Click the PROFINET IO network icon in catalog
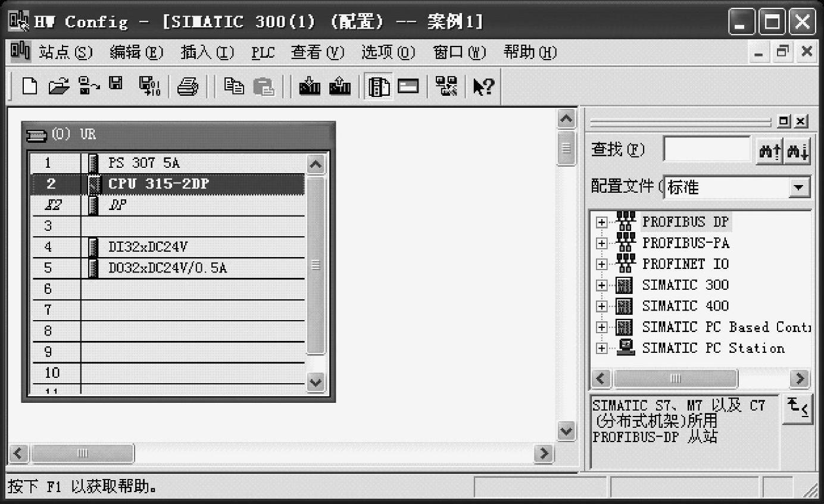 coord(625,263)
